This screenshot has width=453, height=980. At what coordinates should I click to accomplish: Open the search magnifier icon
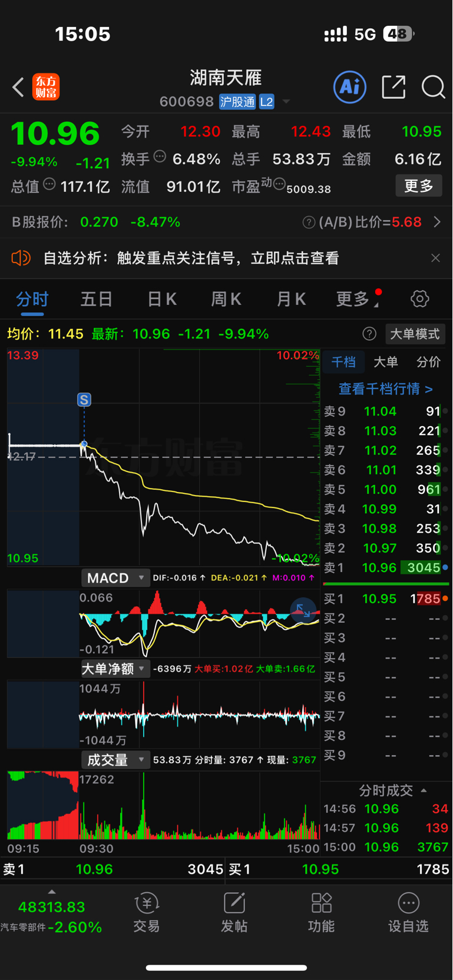click(x=433, y=87)
